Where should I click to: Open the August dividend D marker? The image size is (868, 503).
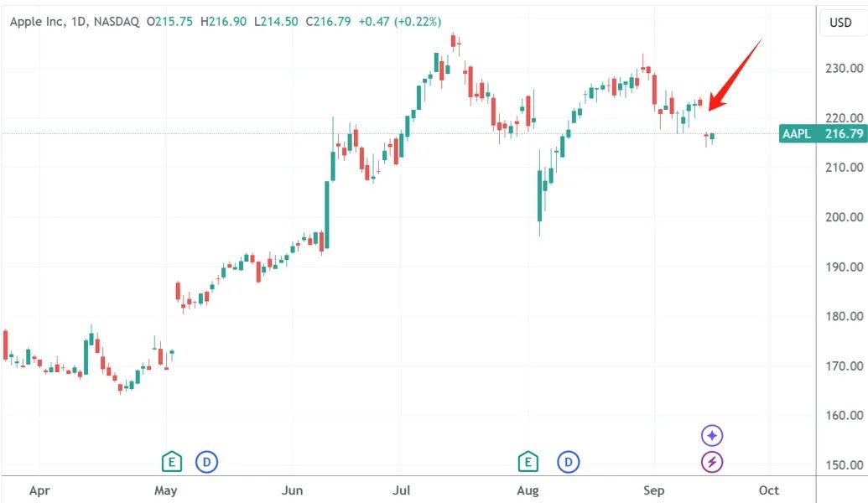click(x=569, y=461)
